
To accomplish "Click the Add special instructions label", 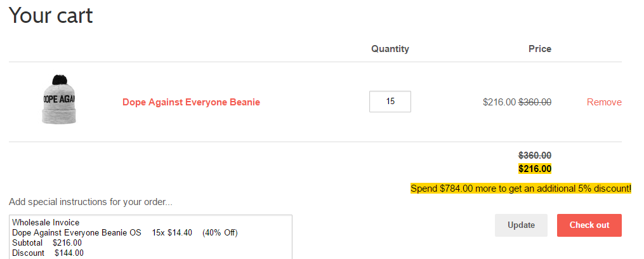I will (90, 202).
